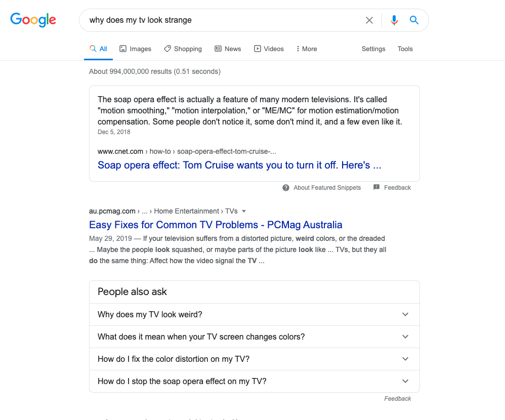Click the Images tab picture icon
Image resolution: width=505 pixels, height=420 pixels.
click(123, 49)
